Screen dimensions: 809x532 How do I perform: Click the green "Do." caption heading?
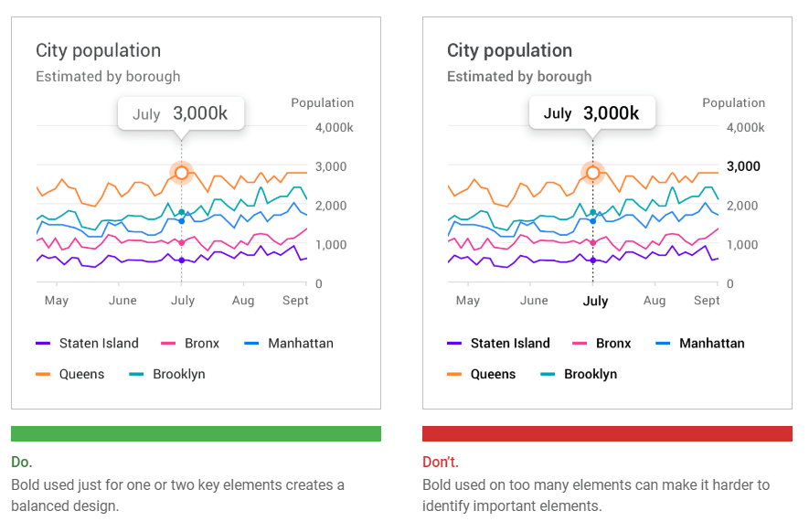pos(22,462)
